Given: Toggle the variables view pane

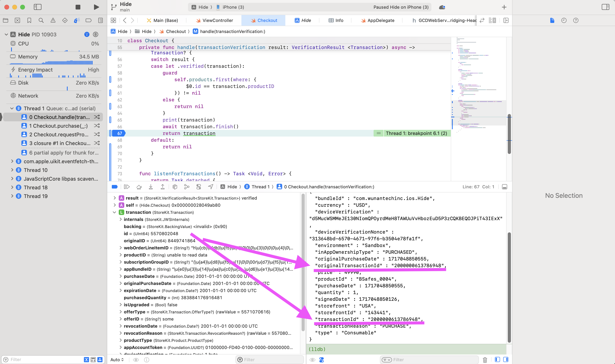Looking at the screenshot, I should click(497, 359).
